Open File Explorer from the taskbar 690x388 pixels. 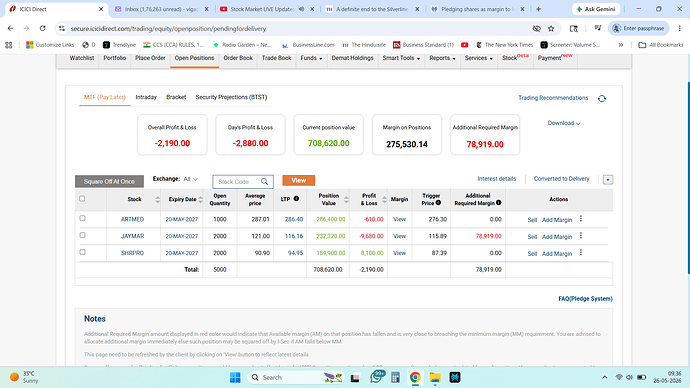[x=435, y=377]
